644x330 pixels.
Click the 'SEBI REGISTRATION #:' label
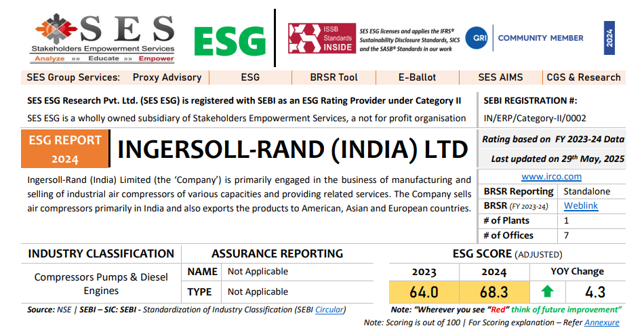click(530, 101)
